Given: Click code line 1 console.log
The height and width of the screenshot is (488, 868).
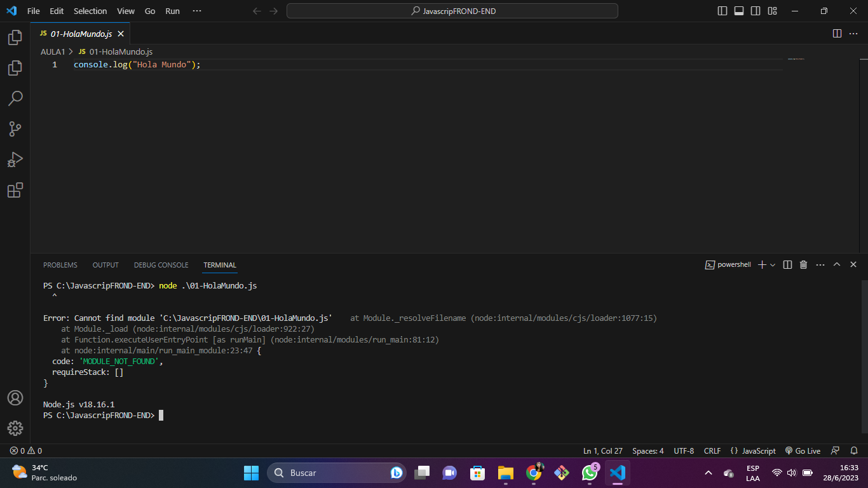Looking at the screenshot, I should [x=137, y=65].
